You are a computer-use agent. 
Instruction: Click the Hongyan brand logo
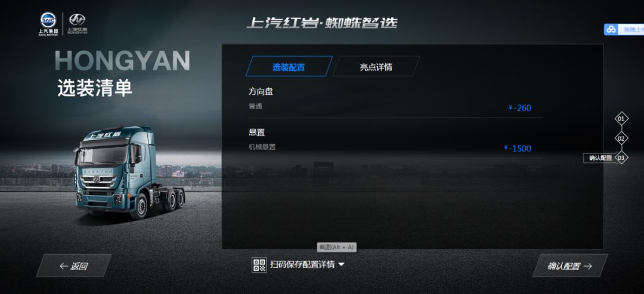coord(77,24)
